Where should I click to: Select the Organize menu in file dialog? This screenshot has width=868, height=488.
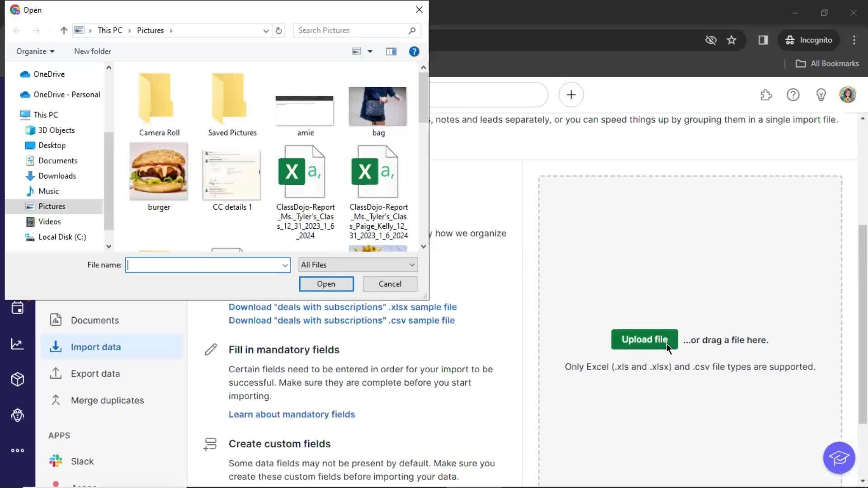click(34, 51)
